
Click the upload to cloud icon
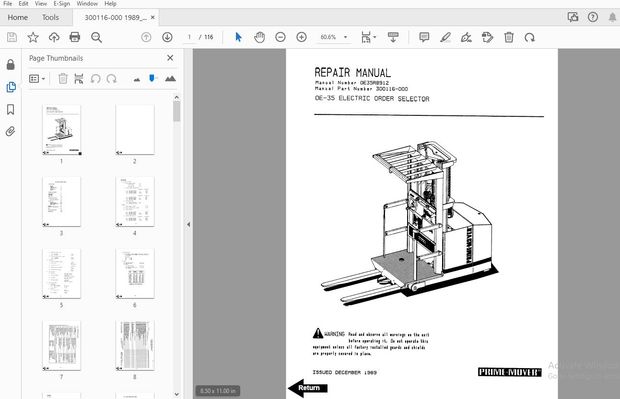click(54, 37)
